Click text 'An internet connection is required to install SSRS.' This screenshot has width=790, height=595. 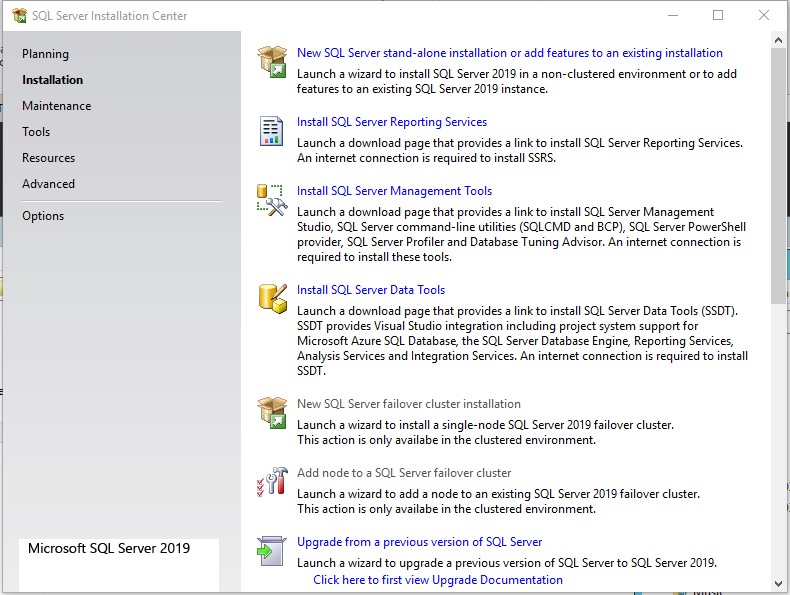[426, 158]
